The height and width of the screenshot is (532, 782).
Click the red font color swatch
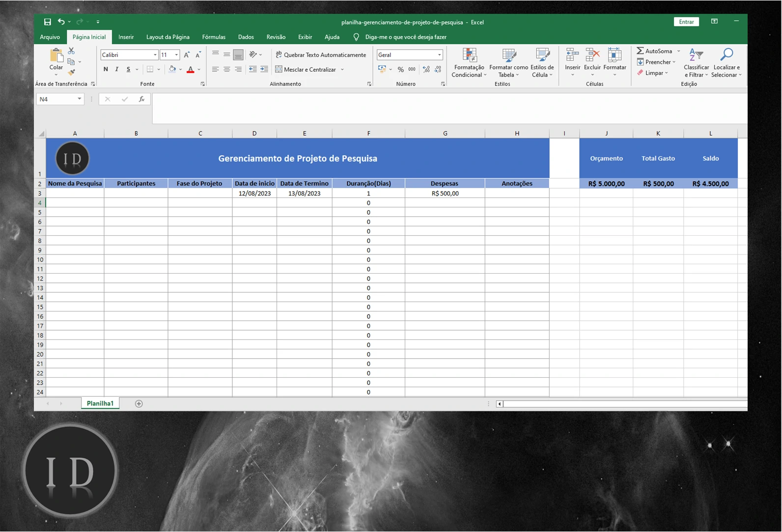[x=191, y=70]
